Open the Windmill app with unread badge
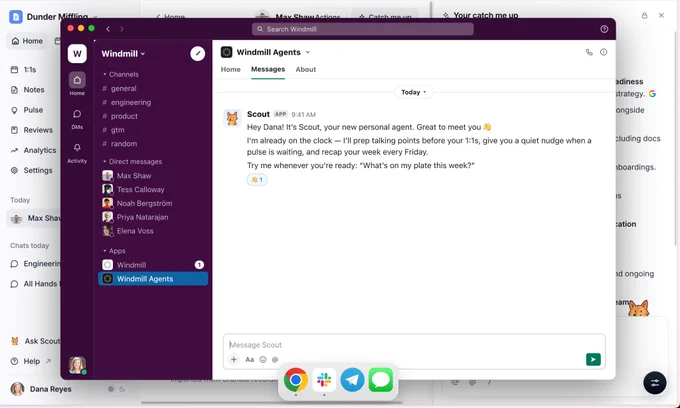This screenshot has width=680, height=408. 153,265
